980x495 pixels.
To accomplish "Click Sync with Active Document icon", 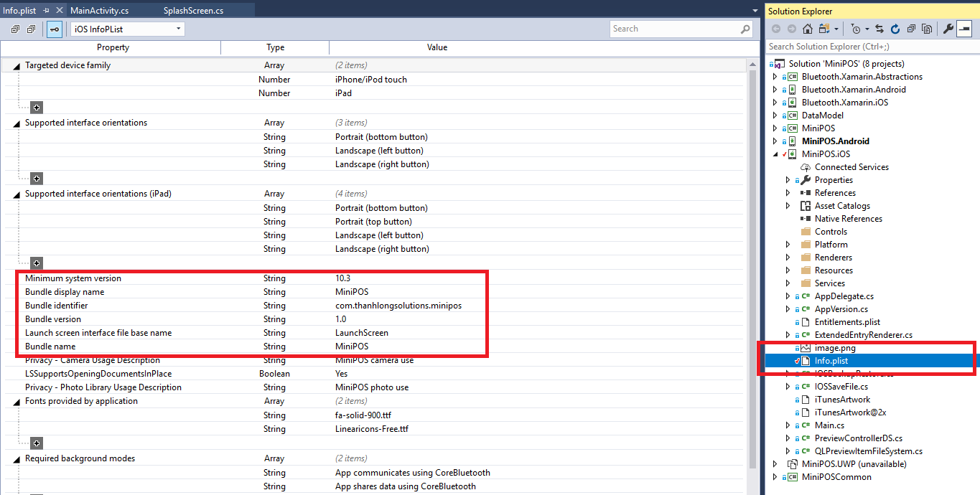I will point(880,29).
